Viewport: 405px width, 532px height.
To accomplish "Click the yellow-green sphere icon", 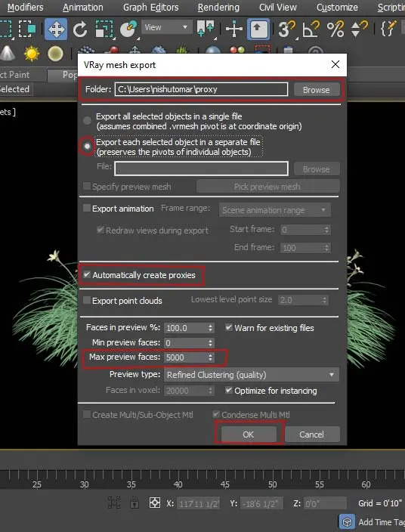I will coord(55,54).
